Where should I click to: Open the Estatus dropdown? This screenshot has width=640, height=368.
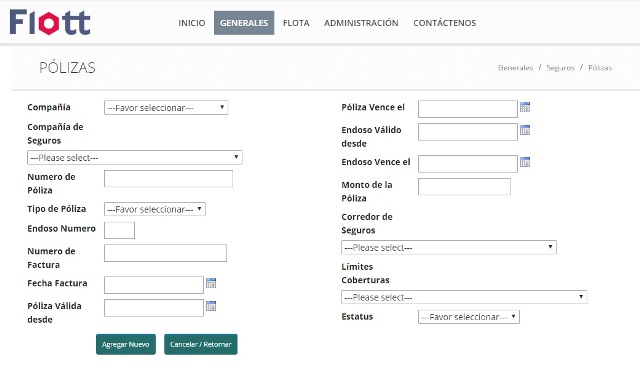point(469,317)
